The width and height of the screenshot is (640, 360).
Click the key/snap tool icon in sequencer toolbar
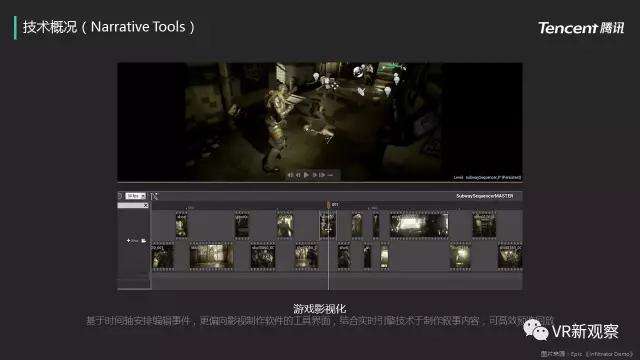coord(154,196)
